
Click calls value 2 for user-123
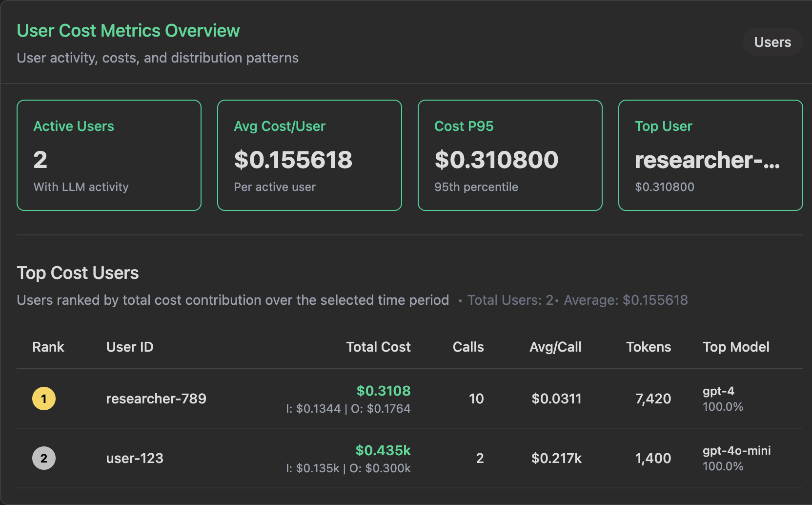click(x=480, y=458)
